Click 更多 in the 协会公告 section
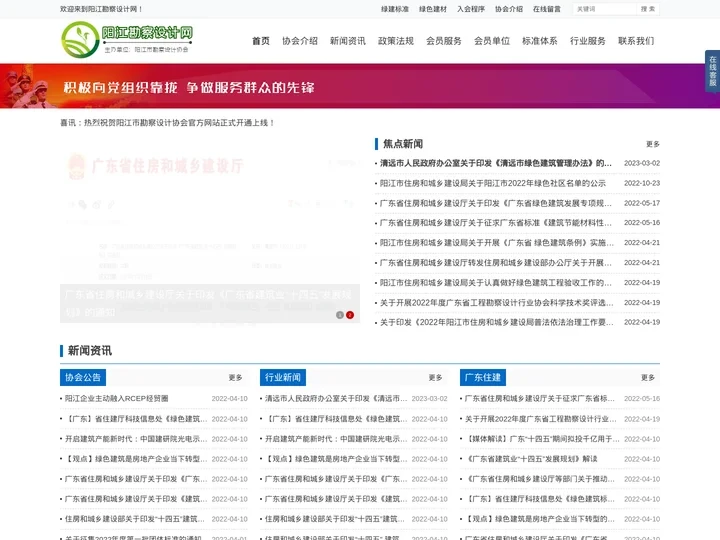Viewport: 720px width, 540px height. [x=235, y=377]
